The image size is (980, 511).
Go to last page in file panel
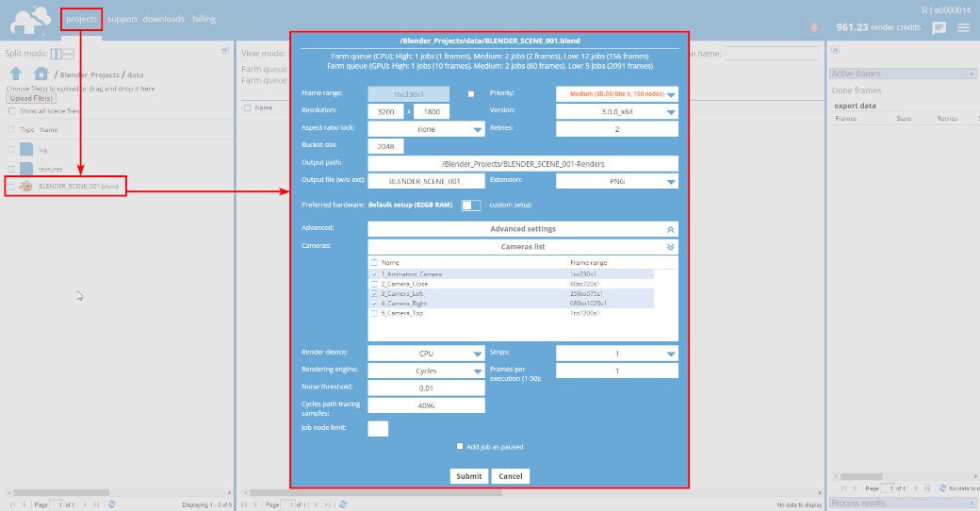tap(96, 504)
